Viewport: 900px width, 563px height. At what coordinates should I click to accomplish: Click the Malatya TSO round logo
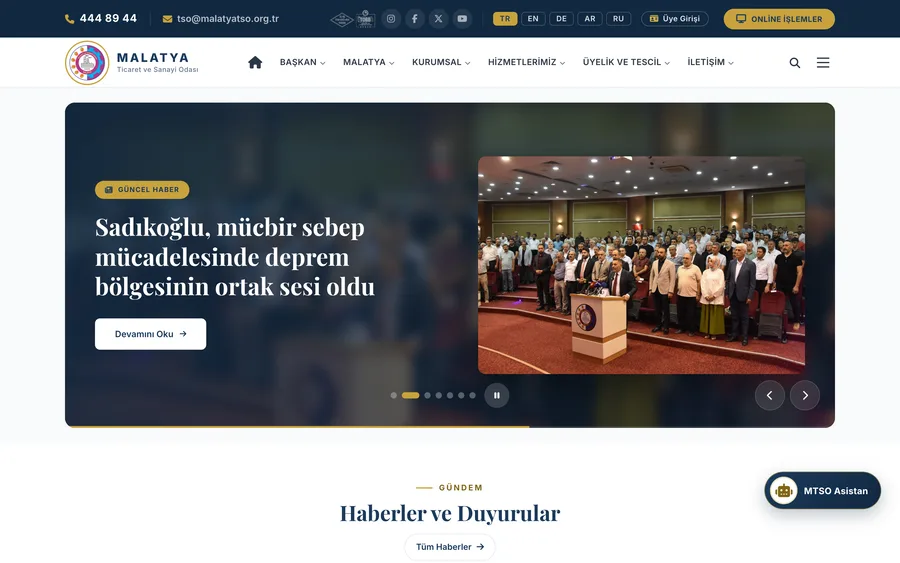tap(87, 63)
